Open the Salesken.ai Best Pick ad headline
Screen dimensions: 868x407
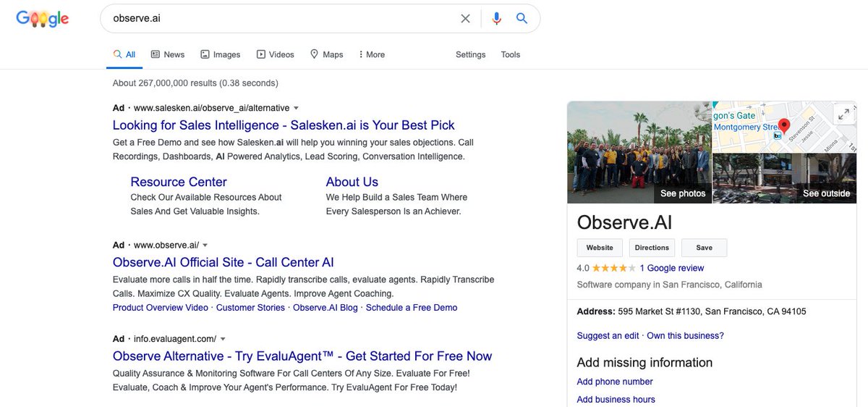(284, 125)
